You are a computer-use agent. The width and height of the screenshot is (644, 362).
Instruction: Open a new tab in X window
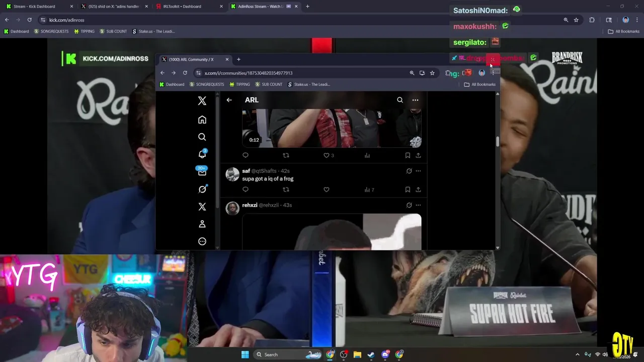tap(238, 59)
